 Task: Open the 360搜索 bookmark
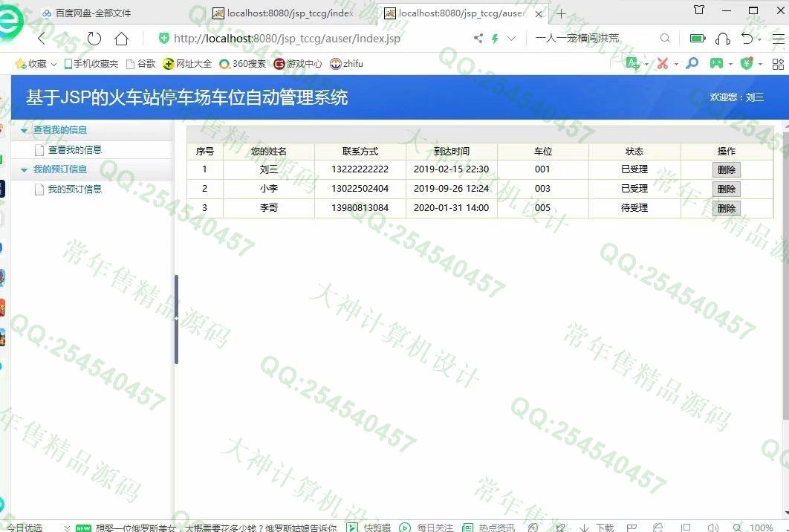[x=242, y=63]
